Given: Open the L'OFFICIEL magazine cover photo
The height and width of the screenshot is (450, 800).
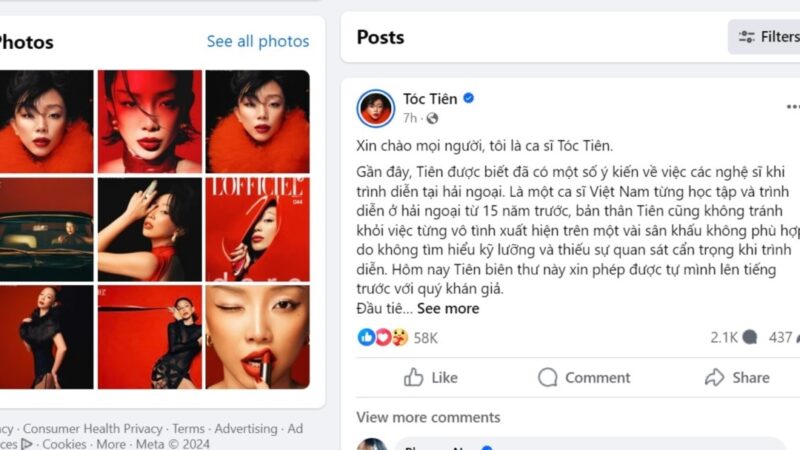Looking at the screenshot, I should (258, 229).
